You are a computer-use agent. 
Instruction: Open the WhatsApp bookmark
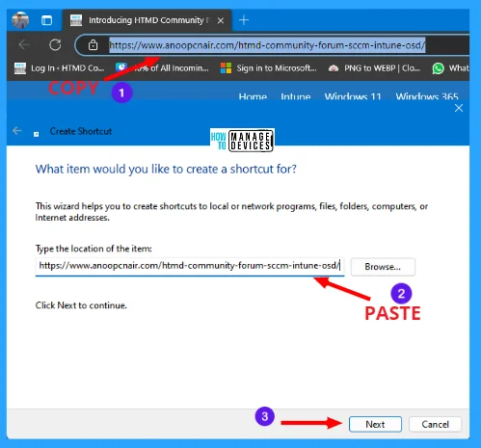click(450, 68)
